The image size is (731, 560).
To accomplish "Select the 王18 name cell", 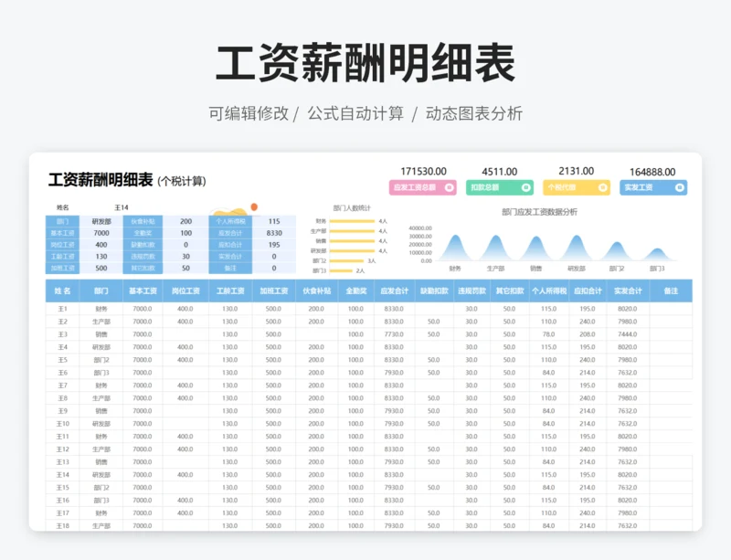I will coord(62,525).
